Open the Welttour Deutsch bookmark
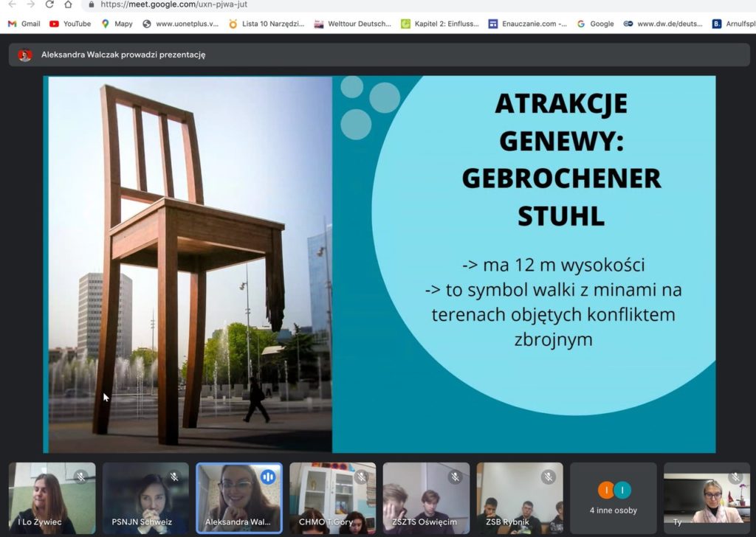 (352, 24)
